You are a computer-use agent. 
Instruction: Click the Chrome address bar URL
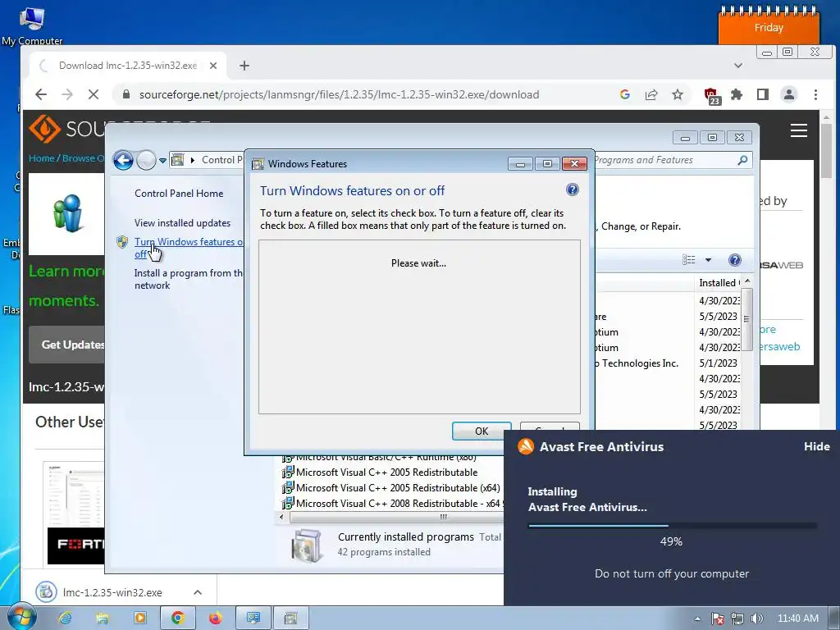coord(339,94)
